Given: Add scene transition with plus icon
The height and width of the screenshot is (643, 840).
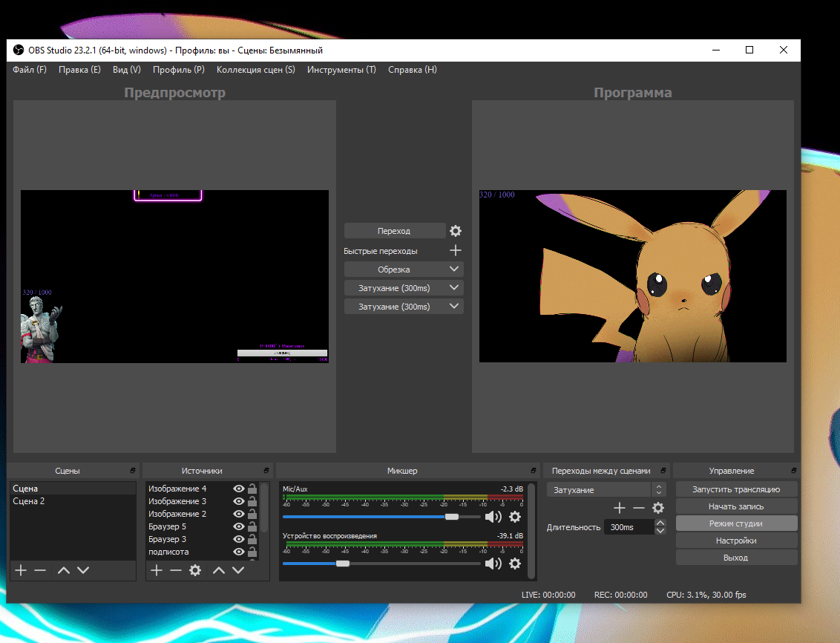Looking at the screenshot, I should point(620,507).
